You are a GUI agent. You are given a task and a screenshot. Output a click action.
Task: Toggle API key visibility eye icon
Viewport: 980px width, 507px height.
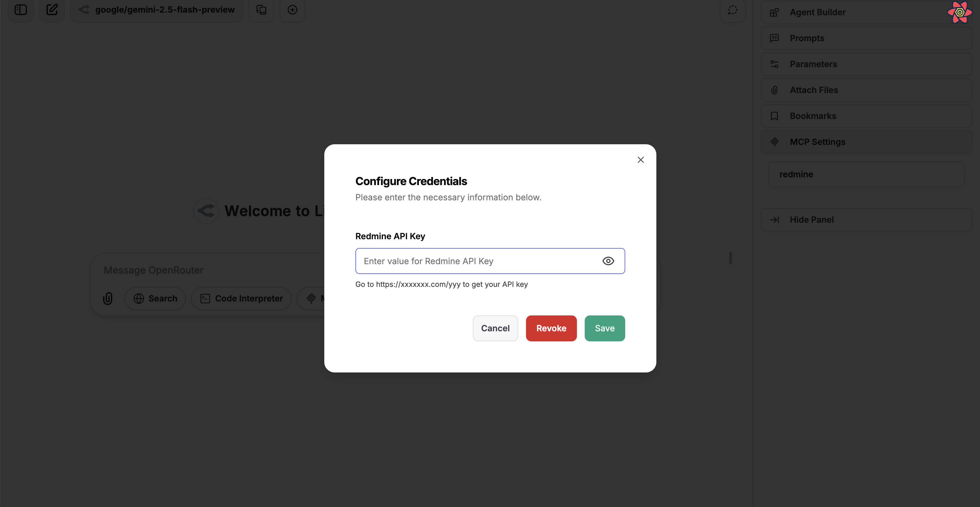(608, 261)
